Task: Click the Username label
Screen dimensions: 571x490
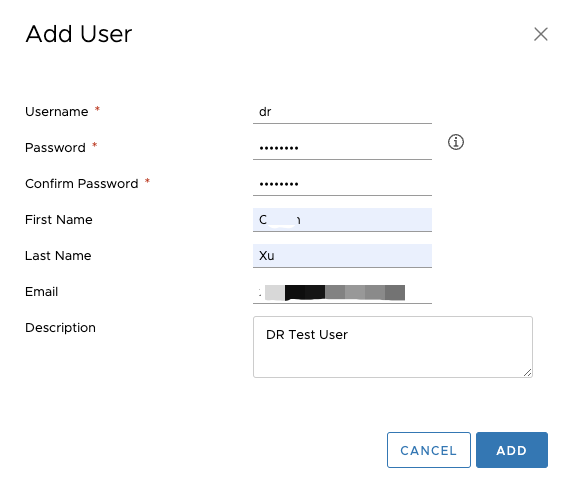Action: (56, 111)
